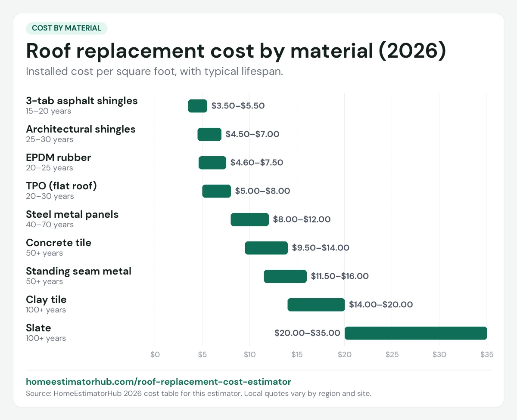Viewport: 517px width, 420px height.
Task: Click the $5 axis label
Action: [202, 355]
